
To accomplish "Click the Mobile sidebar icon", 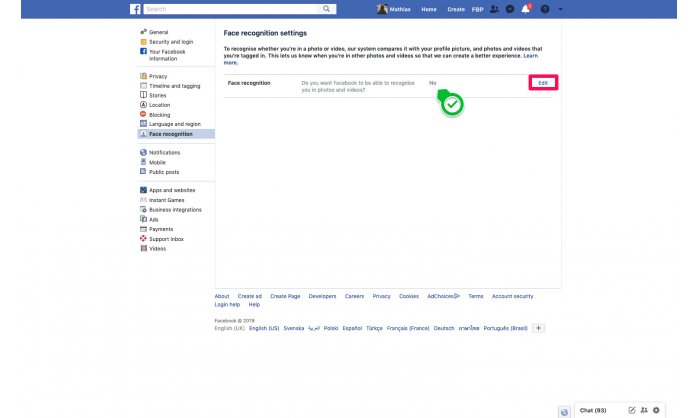I will (143, 162).
